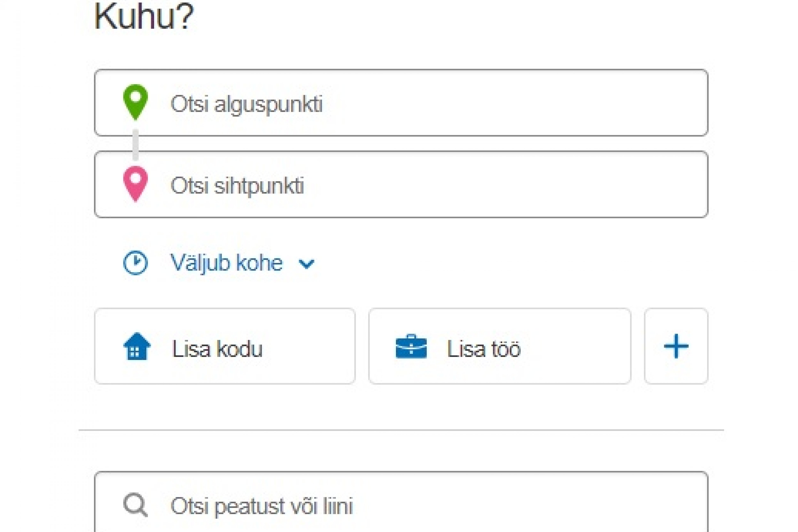Image resolution: width=798 pixels, height=532 pixels.
Task: Expand the Väljub kohe chevron arrow
Action: coord(306,264)
